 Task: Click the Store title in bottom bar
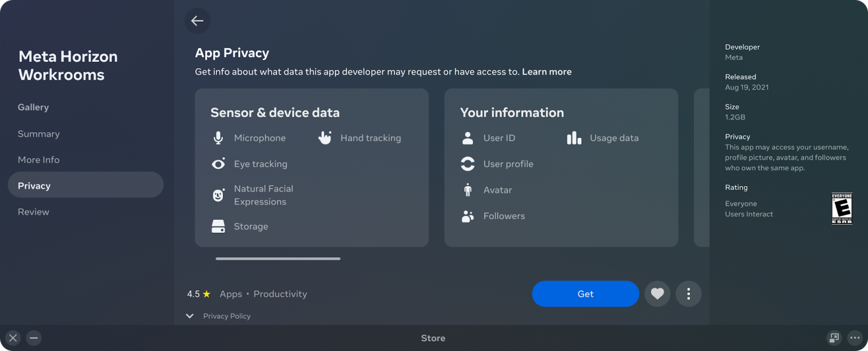pos(433,338)
